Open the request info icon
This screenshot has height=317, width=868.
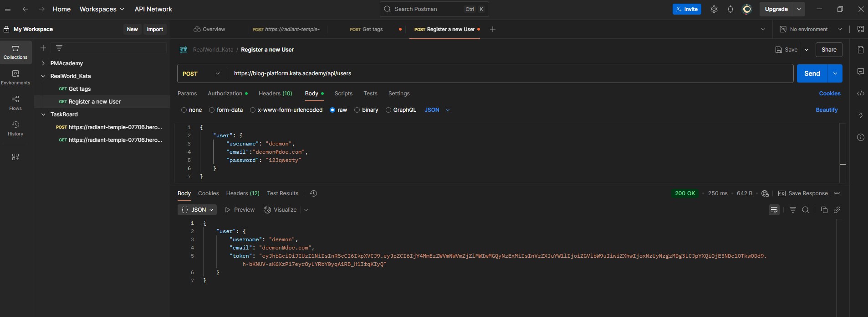[x=861, y=137]
